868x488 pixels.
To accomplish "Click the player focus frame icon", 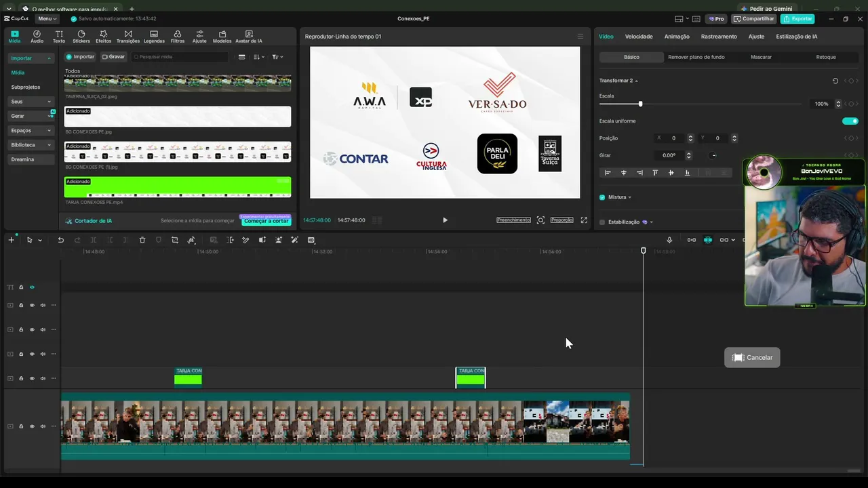I will [540, 220].
